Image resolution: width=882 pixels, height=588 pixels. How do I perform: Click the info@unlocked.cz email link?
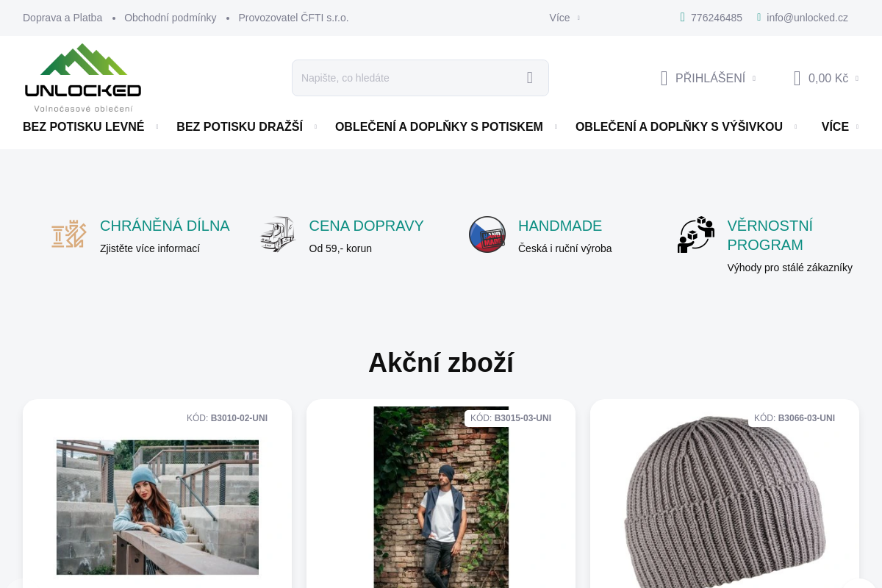[x=807, y=18]
